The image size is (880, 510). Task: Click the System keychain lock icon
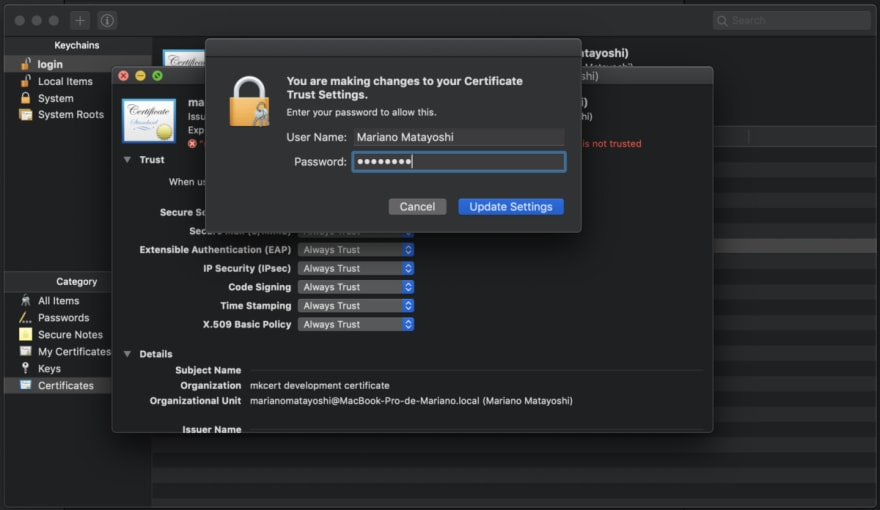click(x=25, y=98)
